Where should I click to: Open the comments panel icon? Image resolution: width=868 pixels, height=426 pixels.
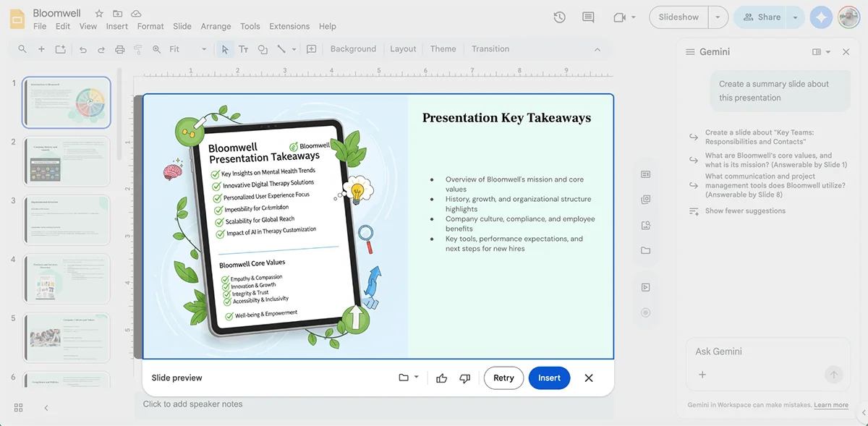point(588,17)
